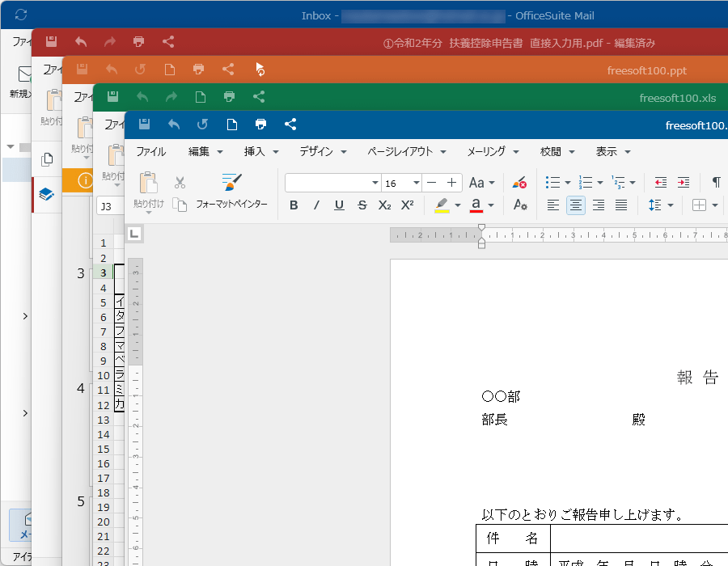Screen dimensions: 728x566
Task: Justify paragraph text
Action: (621, 205)
